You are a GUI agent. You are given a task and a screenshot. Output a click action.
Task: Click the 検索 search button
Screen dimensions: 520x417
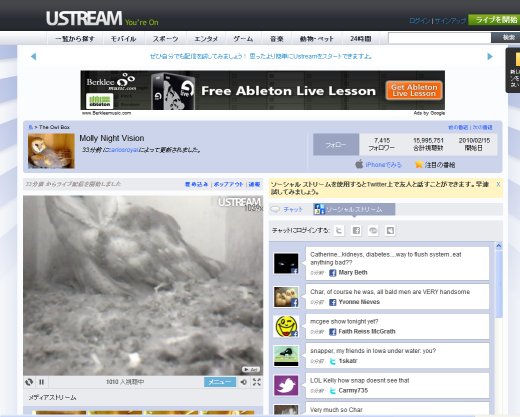click(506, 38)
